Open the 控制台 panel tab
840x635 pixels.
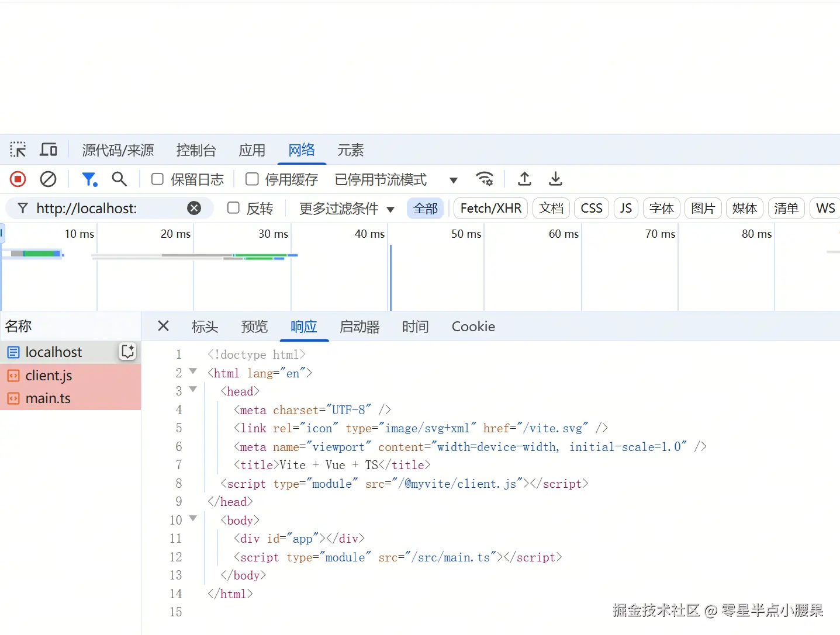tap(196, 150)
